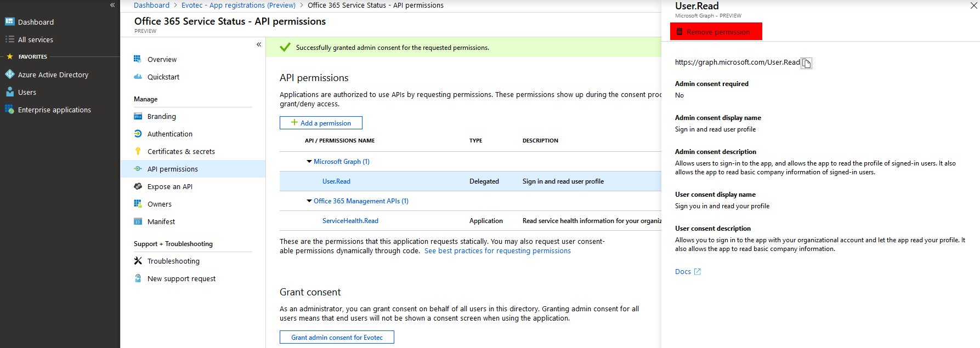Open Expose an API section
Image resolution: width=980 pixels, height=348 pixels.
point(169,186)
